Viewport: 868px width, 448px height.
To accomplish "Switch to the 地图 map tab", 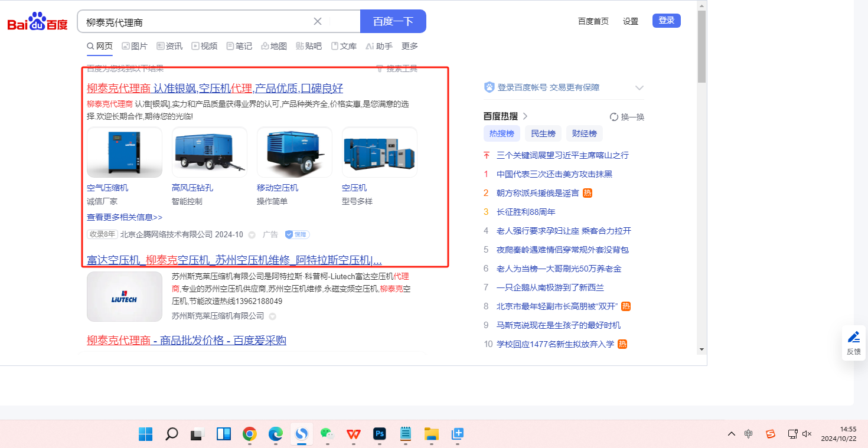I will 274,46.
